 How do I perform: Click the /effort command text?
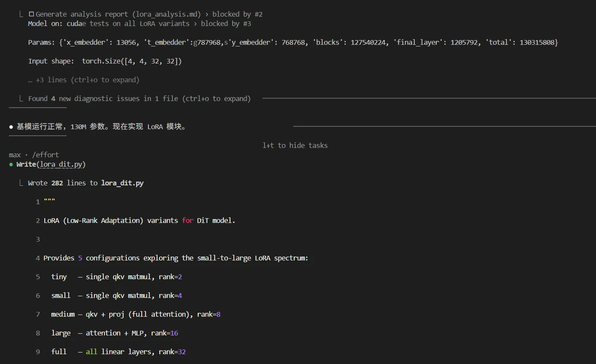[x=45, y=155]
